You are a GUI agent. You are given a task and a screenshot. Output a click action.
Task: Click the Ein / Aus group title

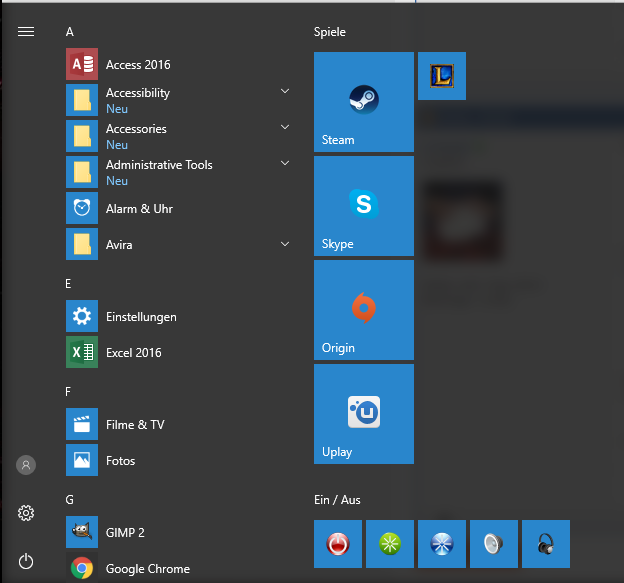coord(337,500)
